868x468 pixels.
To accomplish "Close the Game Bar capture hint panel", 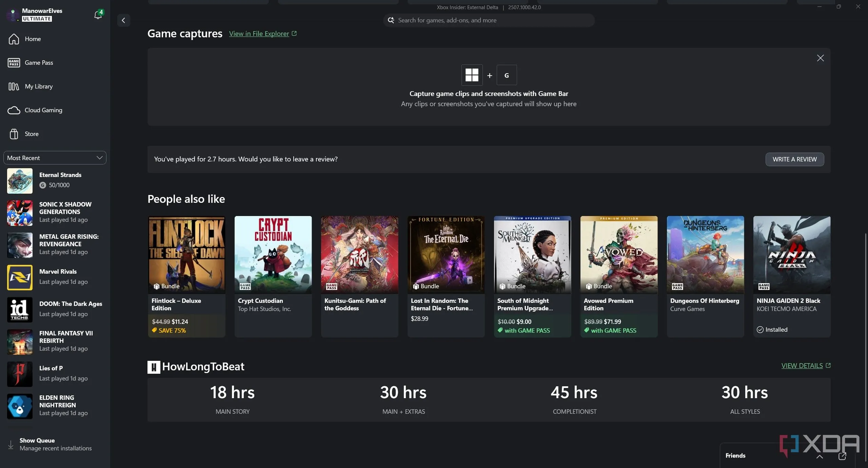I will [x=820, y=58].
